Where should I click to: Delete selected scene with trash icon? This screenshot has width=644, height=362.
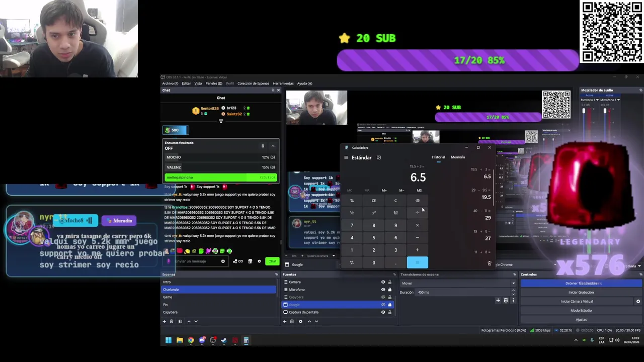(172, 321)
